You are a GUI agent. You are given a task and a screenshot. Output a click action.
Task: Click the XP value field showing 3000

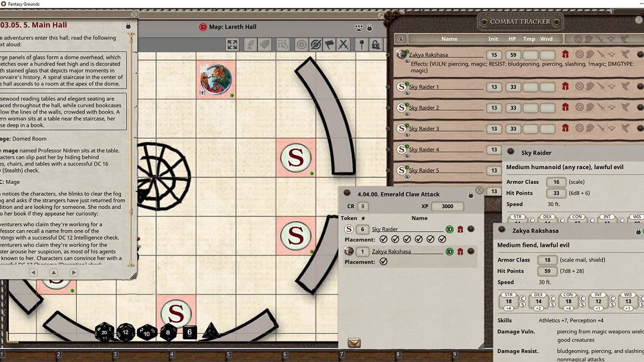coord(447,206)
